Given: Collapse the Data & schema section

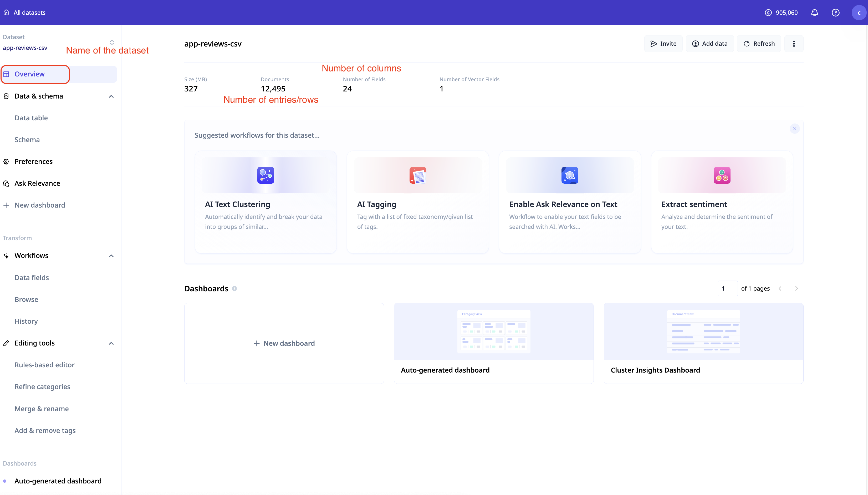Looking at the screenshot, I should (x=111, y=96).
